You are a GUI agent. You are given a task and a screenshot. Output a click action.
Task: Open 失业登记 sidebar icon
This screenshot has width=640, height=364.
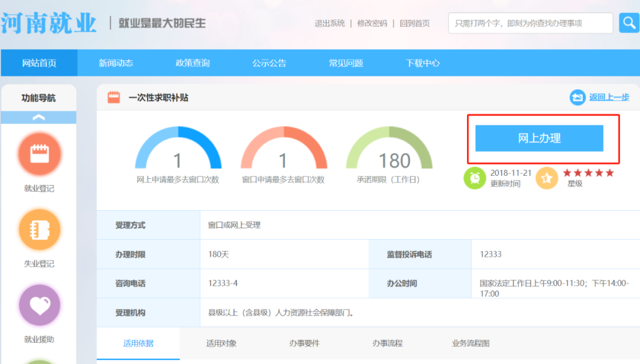click(39, 230)
